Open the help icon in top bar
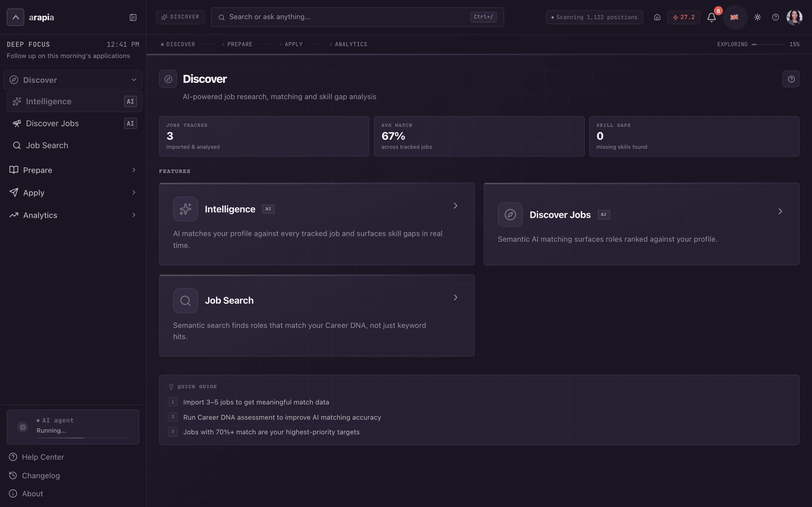 coord(775,17)
